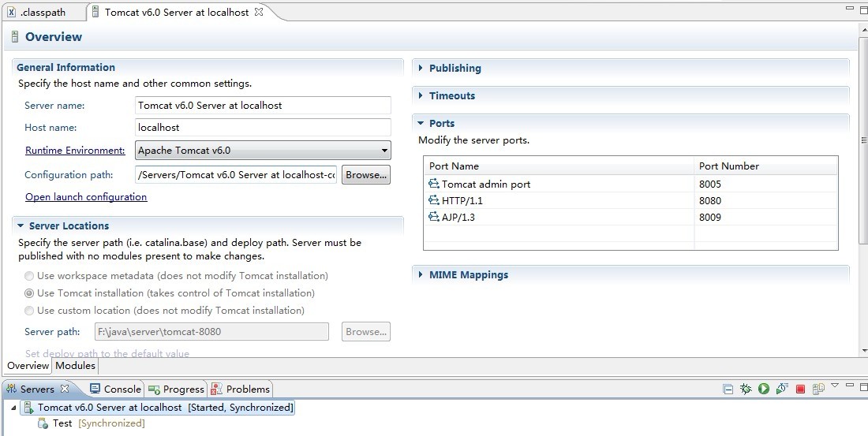Open the Servers view menu triangle
Screen dimensions: 868x436
pos(835,386)
